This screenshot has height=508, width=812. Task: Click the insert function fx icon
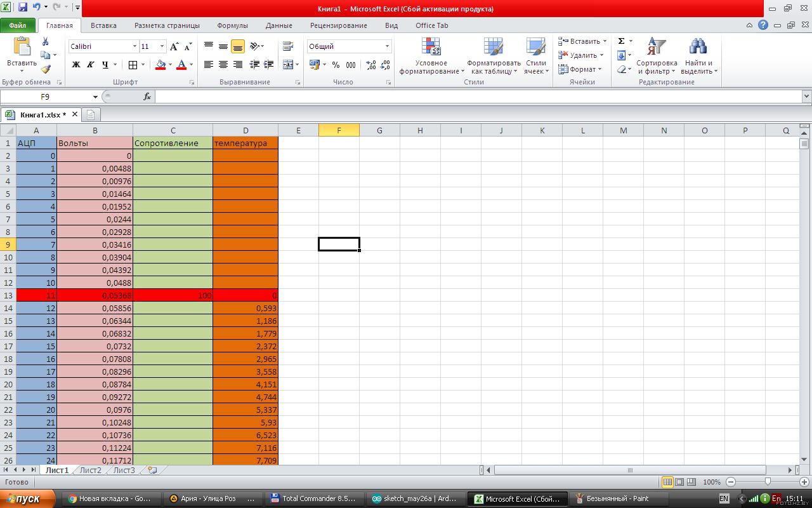click(x=147, y=97)
